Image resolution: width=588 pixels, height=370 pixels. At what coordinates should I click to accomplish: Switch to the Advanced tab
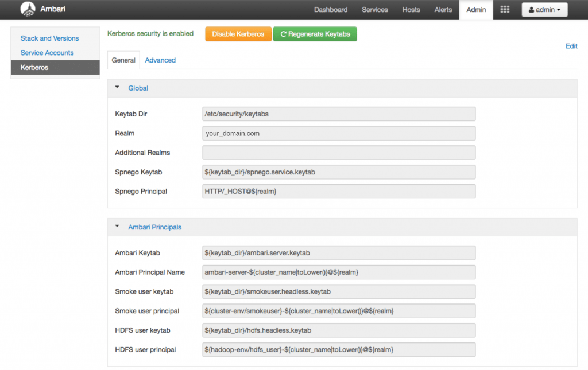[160, 60]
